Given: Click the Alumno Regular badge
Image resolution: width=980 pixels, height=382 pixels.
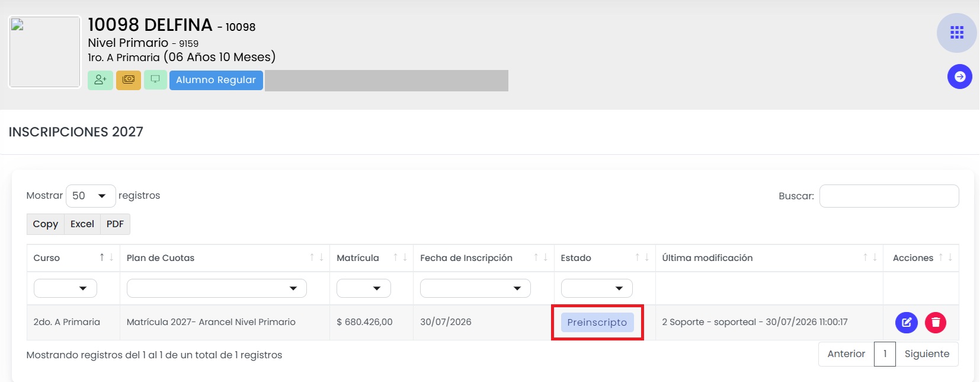Looking at the screenshot, I should point(216,80).
